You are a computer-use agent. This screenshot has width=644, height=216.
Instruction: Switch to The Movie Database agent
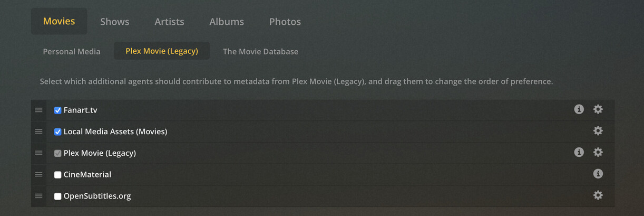[x=260, y=51]
